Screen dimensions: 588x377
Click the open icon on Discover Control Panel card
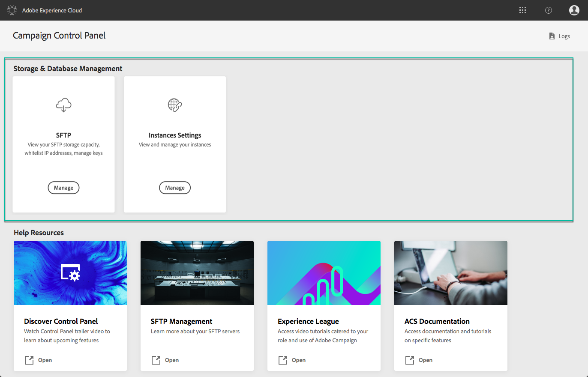29,360
